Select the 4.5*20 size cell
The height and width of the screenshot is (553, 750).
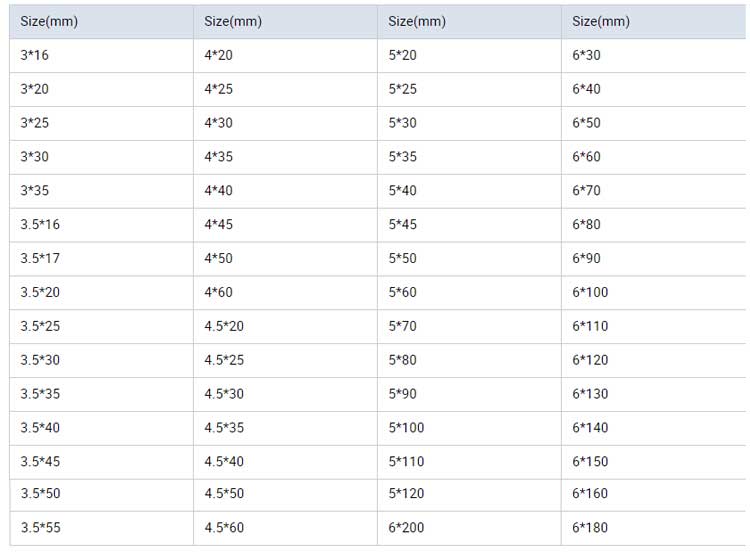pyautogui.click(x=224, y=326)
